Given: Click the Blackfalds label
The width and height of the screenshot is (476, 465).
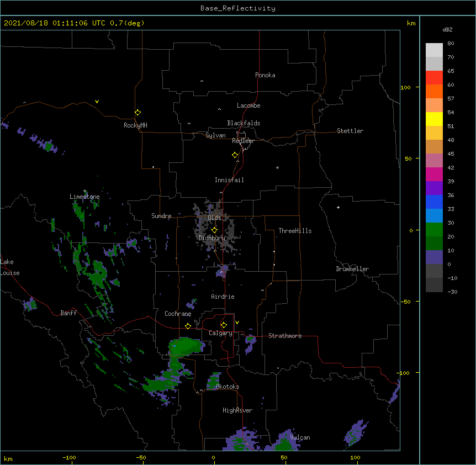Looking at the screenshot, I should 244,123.
